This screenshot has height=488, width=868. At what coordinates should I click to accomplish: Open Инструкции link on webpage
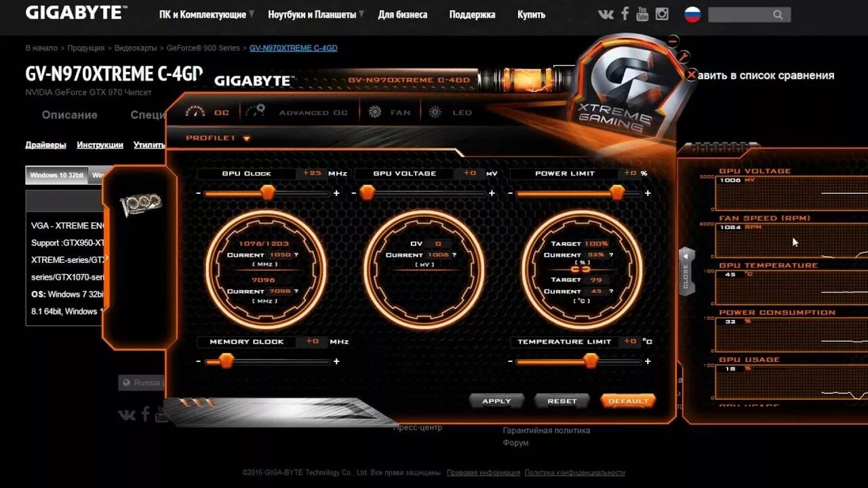pos(100,145)
